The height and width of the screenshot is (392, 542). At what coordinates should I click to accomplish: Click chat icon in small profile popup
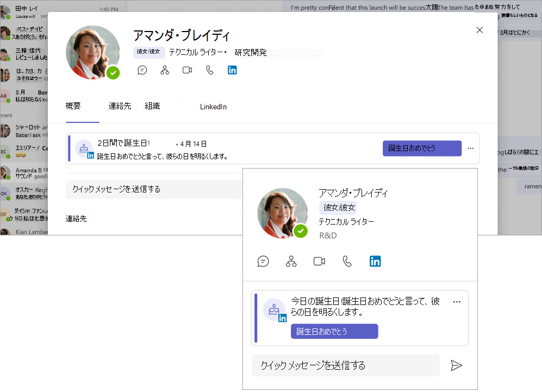click(x=263, y=262)
